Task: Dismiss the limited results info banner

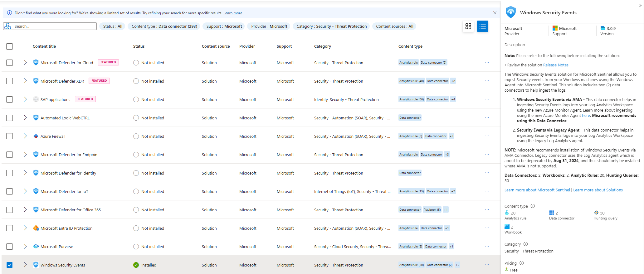Action: point(495,13)
